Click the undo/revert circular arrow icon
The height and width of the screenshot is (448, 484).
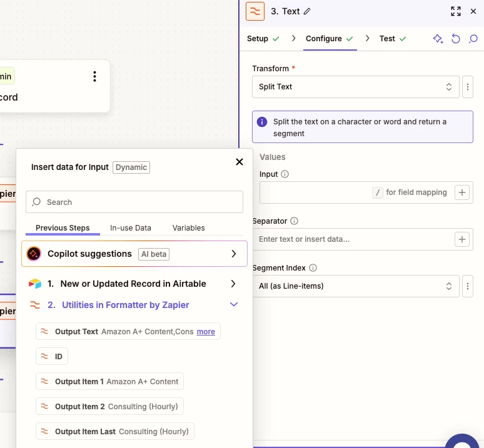[456, 39]
